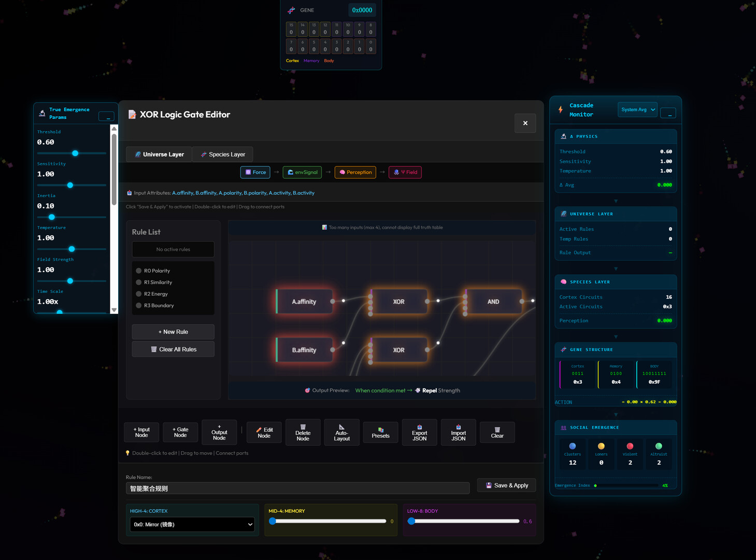Open the HIGH-4 Cortex Mirror dropdown
The image size is (756, 560).
(192, 524)
